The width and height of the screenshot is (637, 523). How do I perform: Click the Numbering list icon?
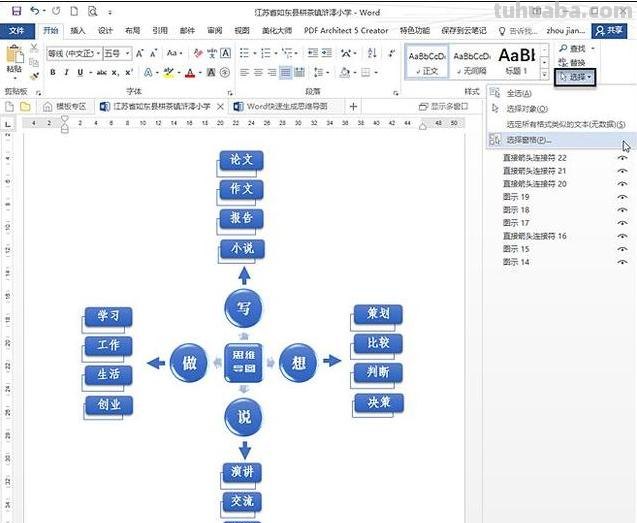coord(266,53)
